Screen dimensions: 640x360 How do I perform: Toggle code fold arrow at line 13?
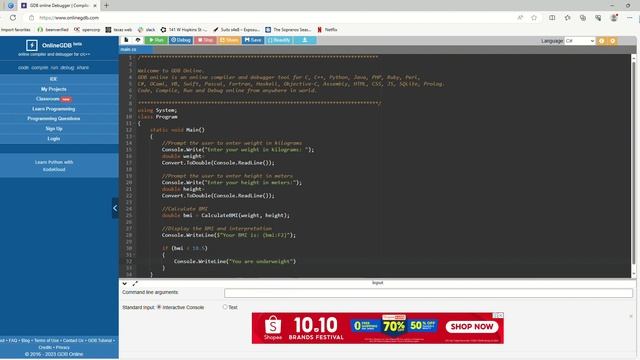tap(135, 136)
